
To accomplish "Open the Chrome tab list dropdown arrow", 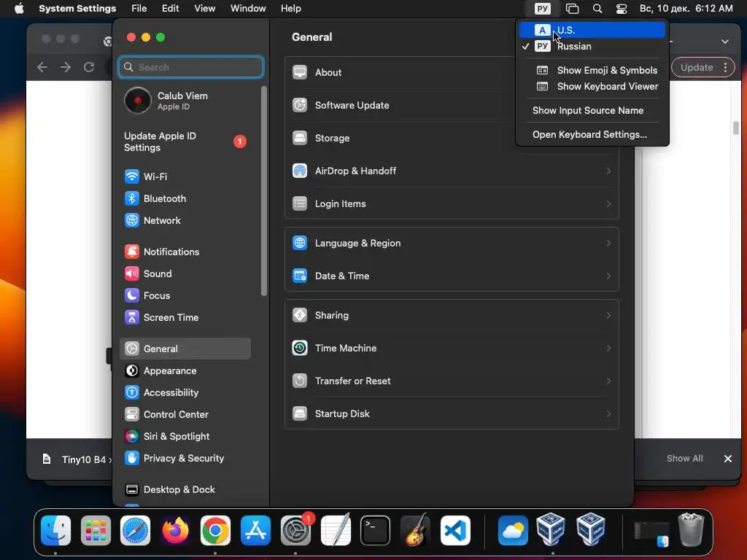I will point(724,42).
